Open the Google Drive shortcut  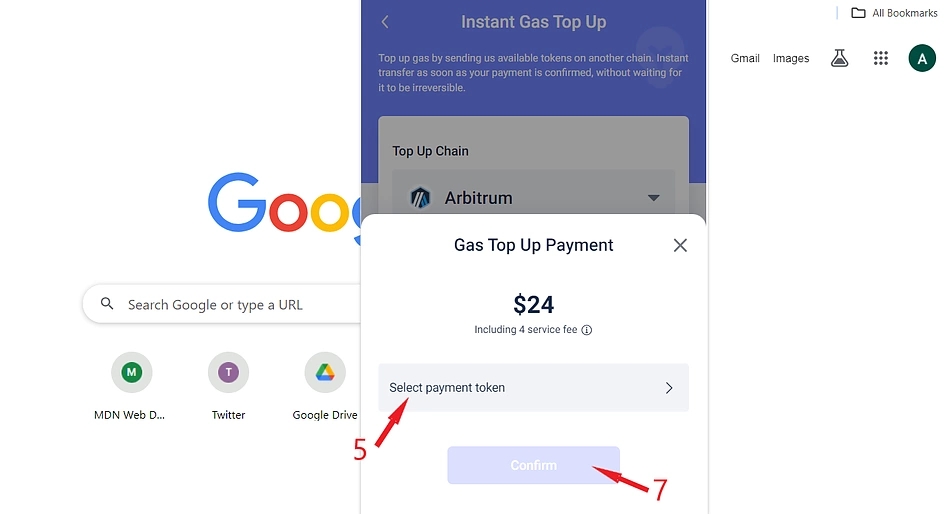click(x=325, y=386)
